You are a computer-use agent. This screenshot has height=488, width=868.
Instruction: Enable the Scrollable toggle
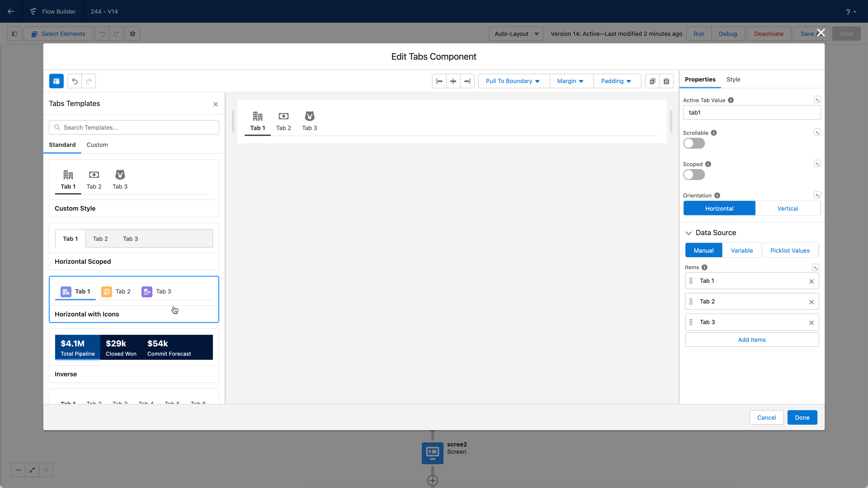[x=694, y=143]
